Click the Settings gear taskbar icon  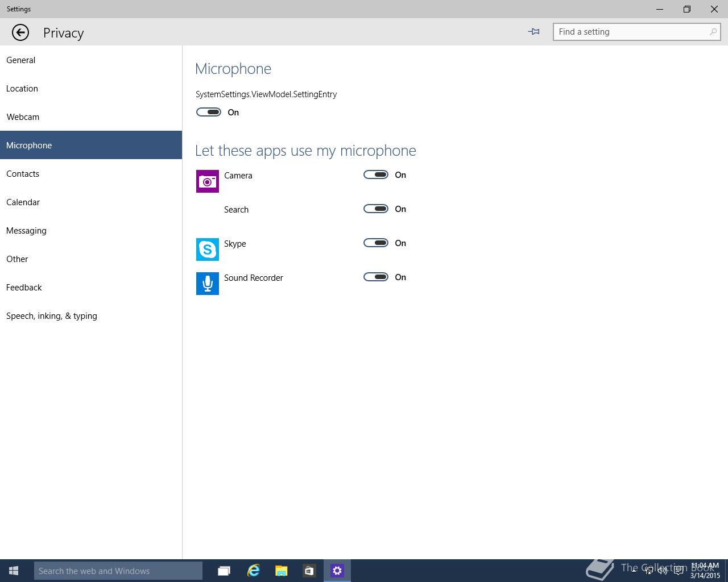pyautogui.click(x=337, y=571)
